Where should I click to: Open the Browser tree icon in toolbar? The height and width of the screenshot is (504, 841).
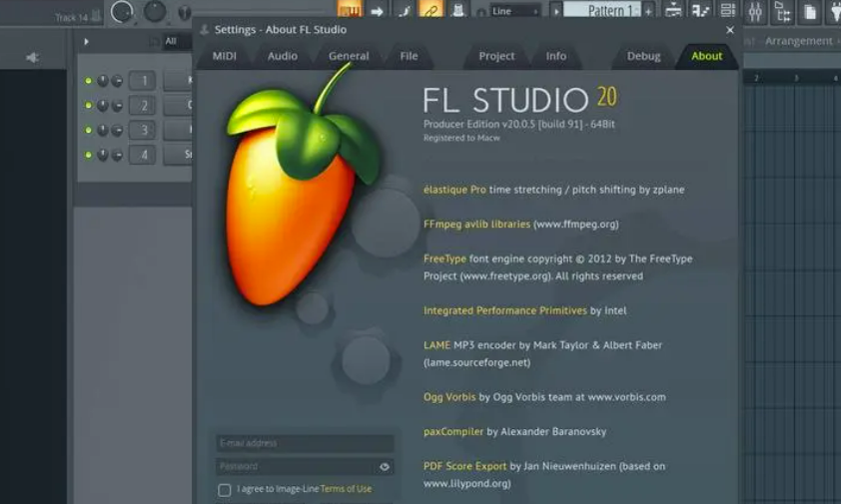[x=782, y=11]
